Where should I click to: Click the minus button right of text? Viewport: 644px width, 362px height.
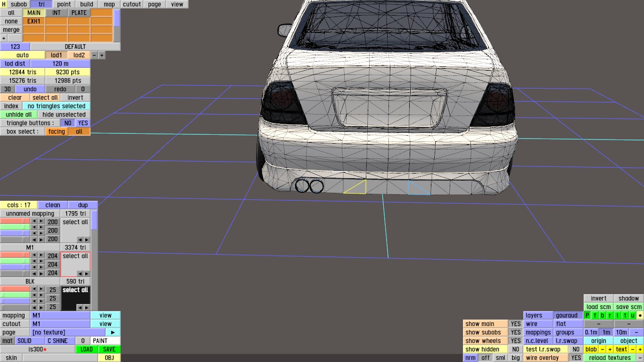click(633, 349)
